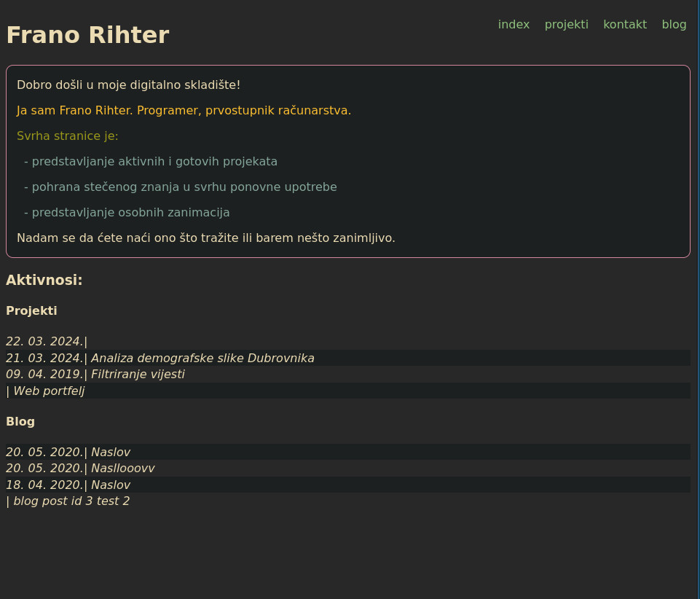
Task: Select the blog post id 3 test 2 entry
Action: tap(71, 501)
